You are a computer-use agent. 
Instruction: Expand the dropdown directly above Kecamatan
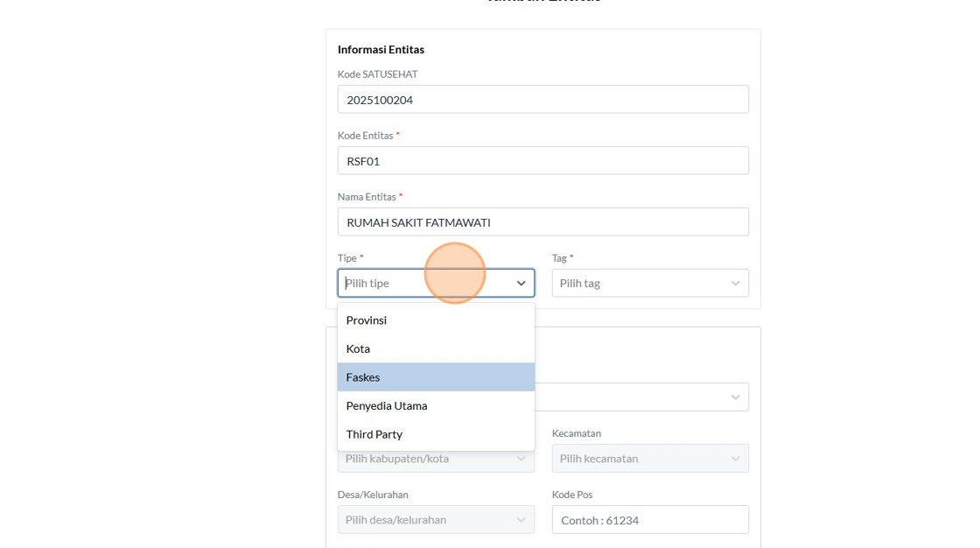pyautogui.click(x=735, y=397)
